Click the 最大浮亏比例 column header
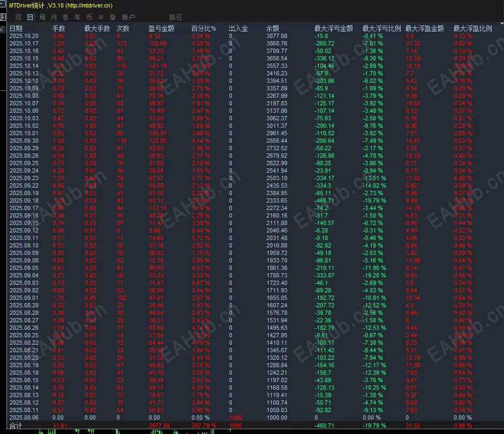Screen dimensions: 504x434 (382, 28)
